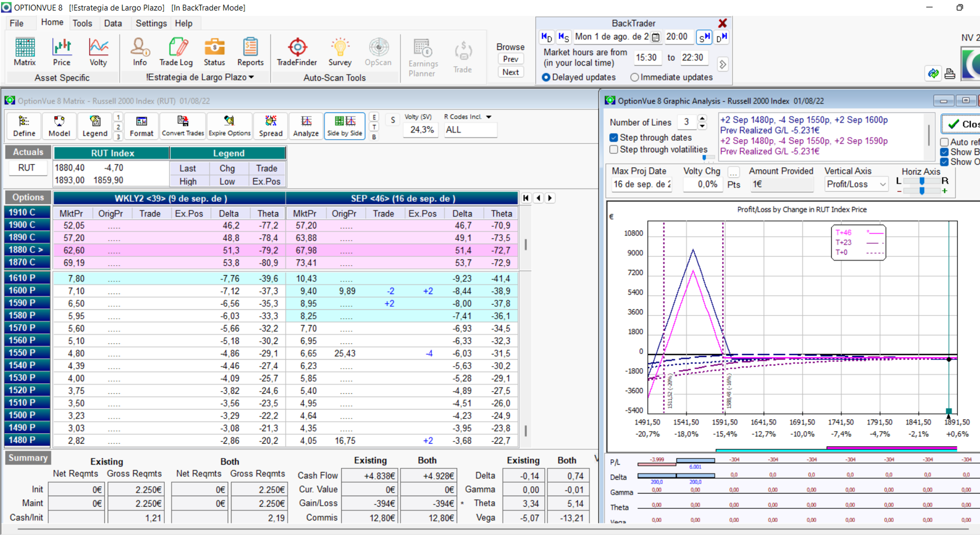Click the Actuals header button

pyautogui.click(x=28, y=152)
